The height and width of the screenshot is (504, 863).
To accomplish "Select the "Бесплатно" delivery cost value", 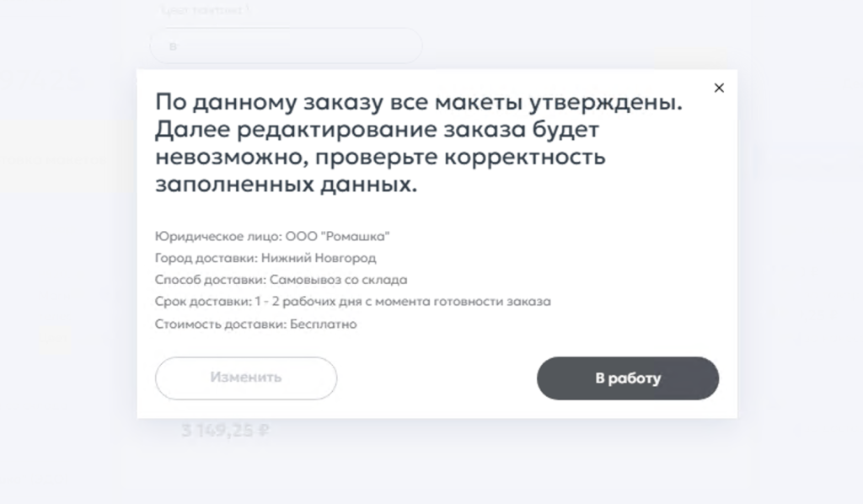I will [323, 324].
